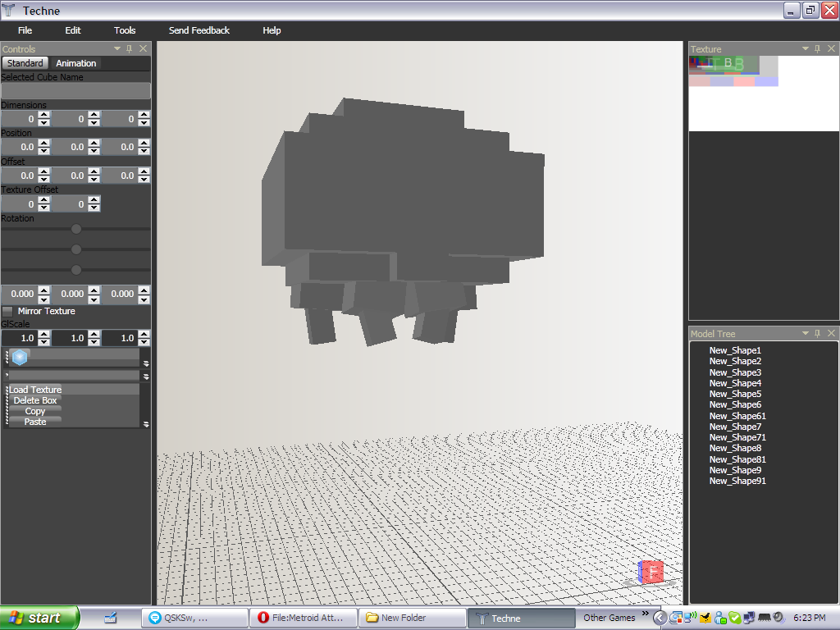840x630 pixels.
Task: Click the blue cube add-shape icon
Action: 21,357
